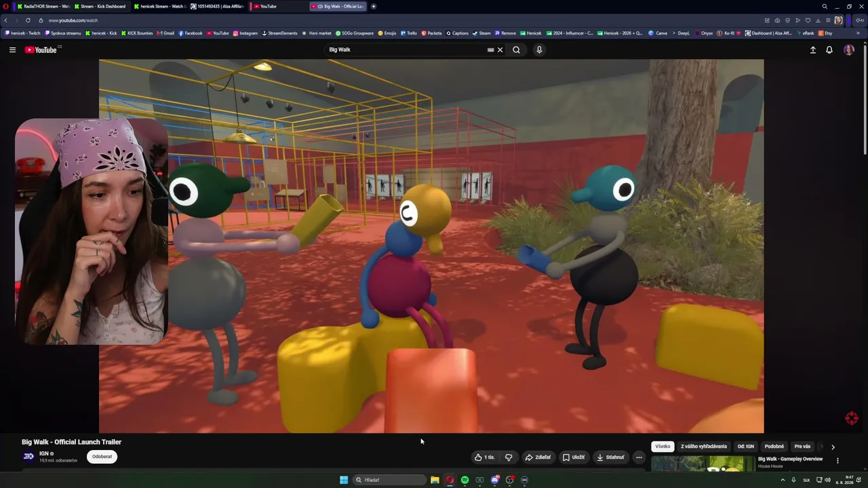
Task: Select the Všetko filter chip
Action: [663, 447]
